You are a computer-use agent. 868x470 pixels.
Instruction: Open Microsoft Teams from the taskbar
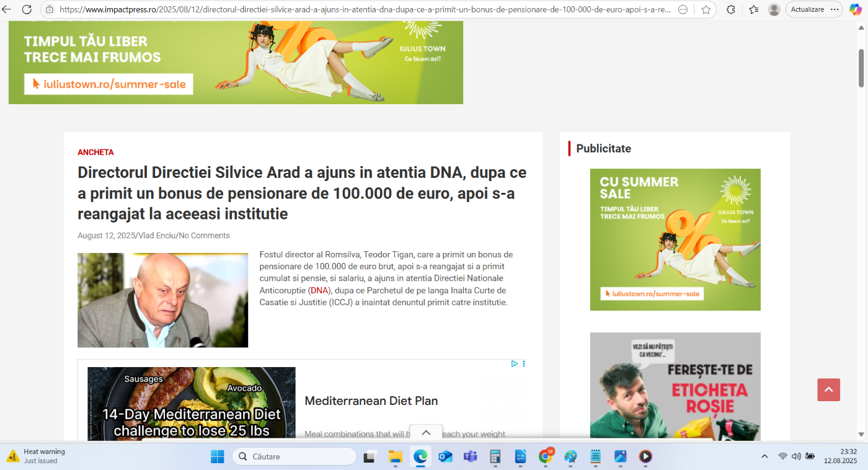click(471, 457)
